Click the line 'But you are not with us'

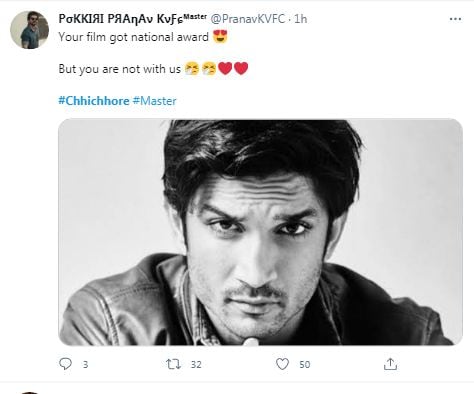click(x=120, y=69)
